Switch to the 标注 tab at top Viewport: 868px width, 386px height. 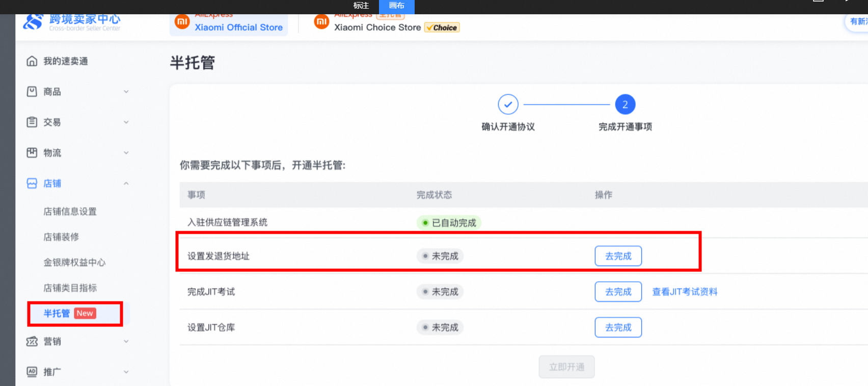(361, 6)
